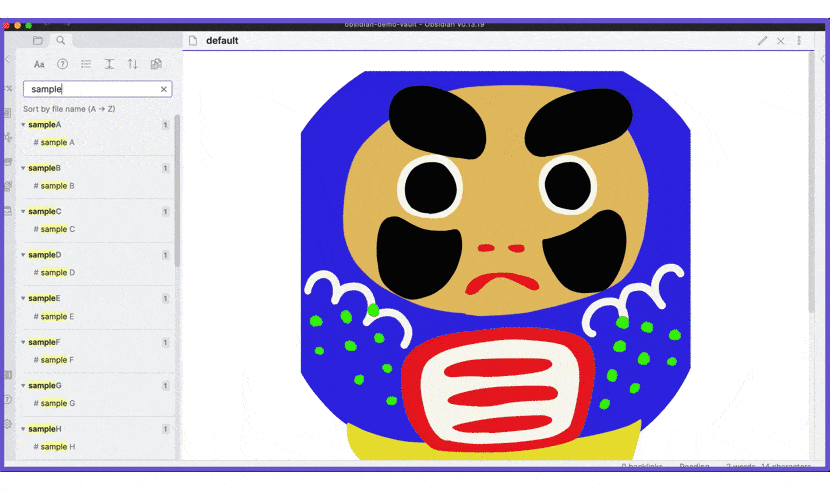Click match count badge for sampleG

point(165,386)
